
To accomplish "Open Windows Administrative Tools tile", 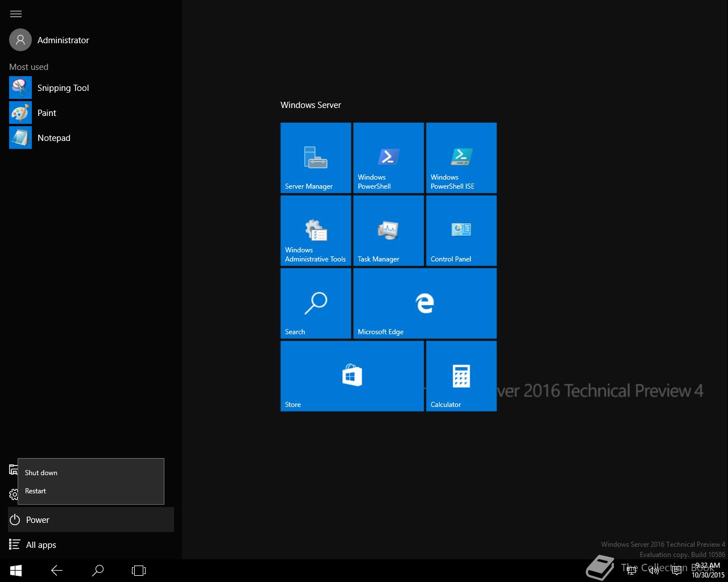I will pyautogui.click(x=316, y=231).
